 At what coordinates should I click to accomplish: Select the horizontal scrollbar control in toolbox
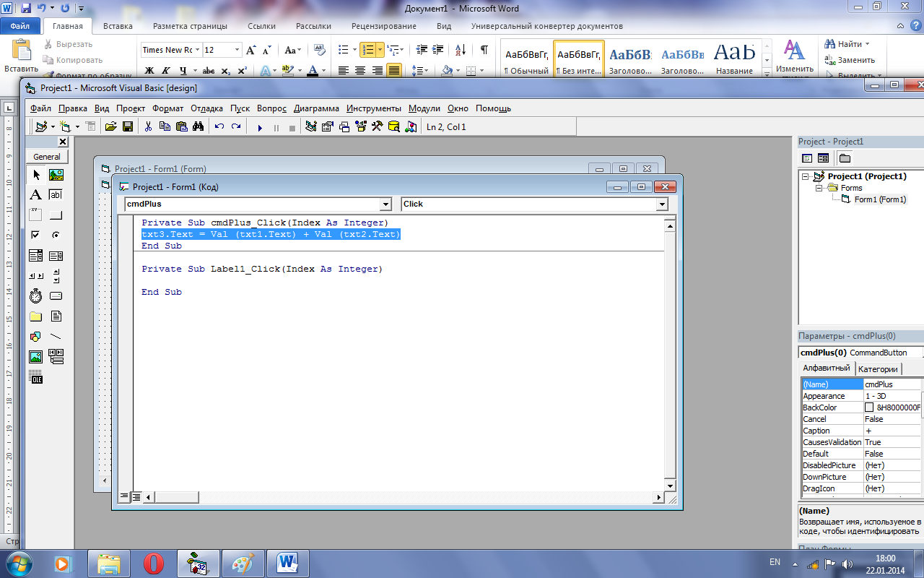[x=35, y=276]
